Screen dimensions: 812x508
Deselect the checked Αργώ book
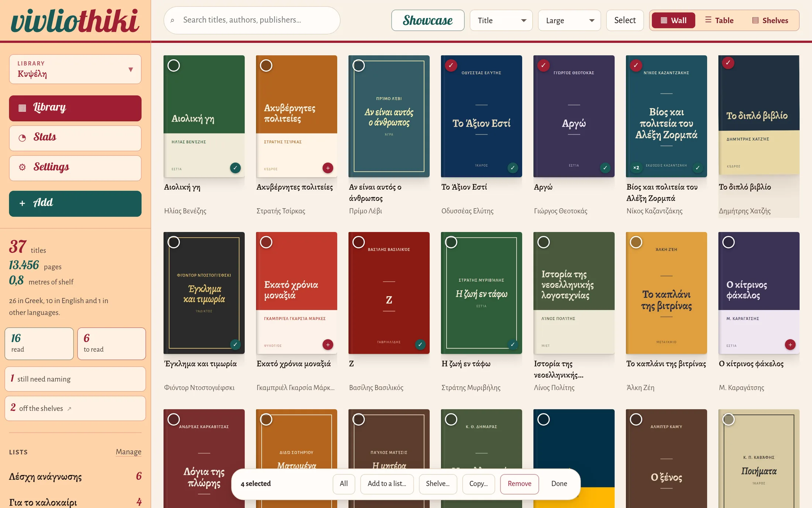click(543, 65)
